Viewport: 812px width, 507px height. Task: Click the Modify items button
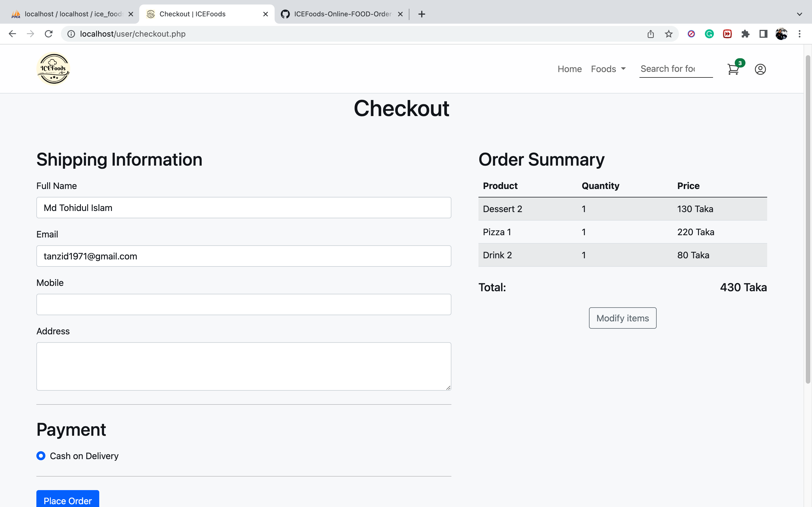[x=622, y=318]
